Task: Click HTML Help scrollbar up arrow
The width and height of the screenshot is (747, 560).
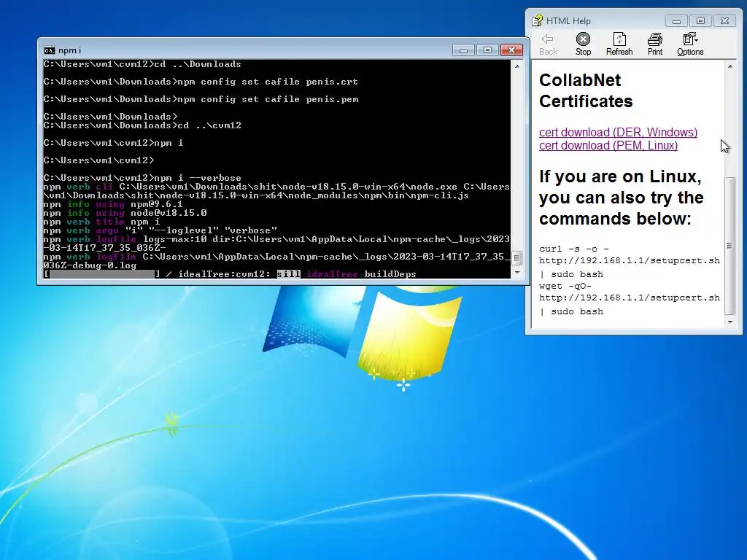Action: pyautogui.click(x=729, y=66)
